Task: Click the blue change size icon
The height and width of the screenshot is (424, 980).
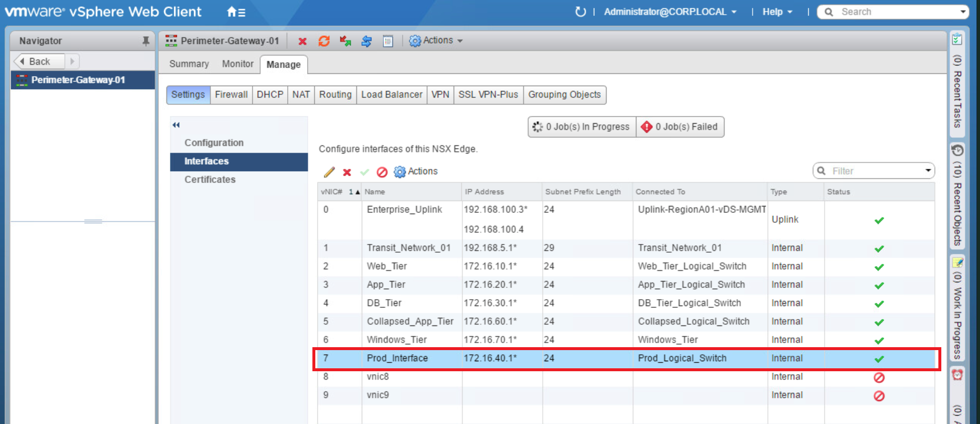Action: (x=366, y=41)
